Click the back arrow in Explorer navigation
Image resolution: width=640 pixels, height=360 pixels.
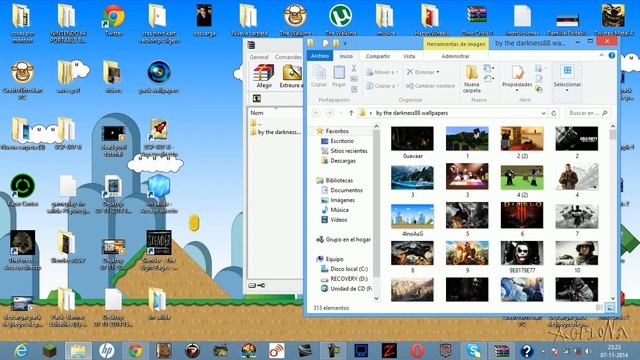316,113
